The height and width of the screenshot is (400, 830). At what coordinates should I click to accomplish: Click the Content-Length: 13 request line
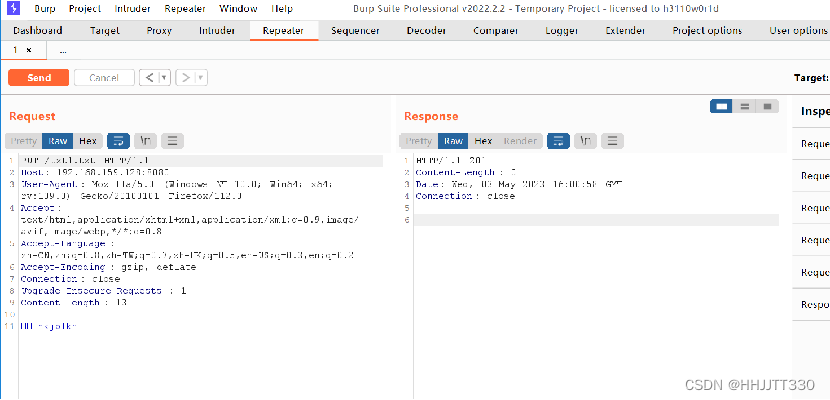[74, 303]
